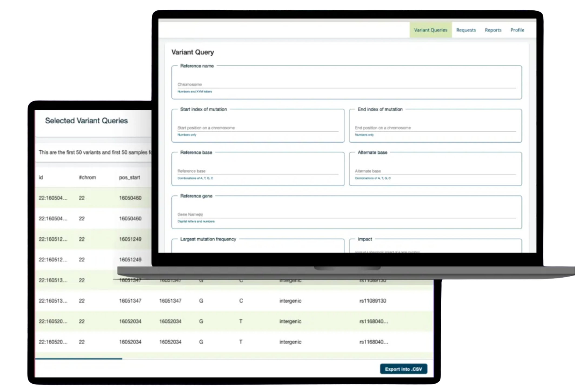Screen dimensions: 588x391
Task: Select the first row with position 16052034
Action: click(x=130, y=321)
